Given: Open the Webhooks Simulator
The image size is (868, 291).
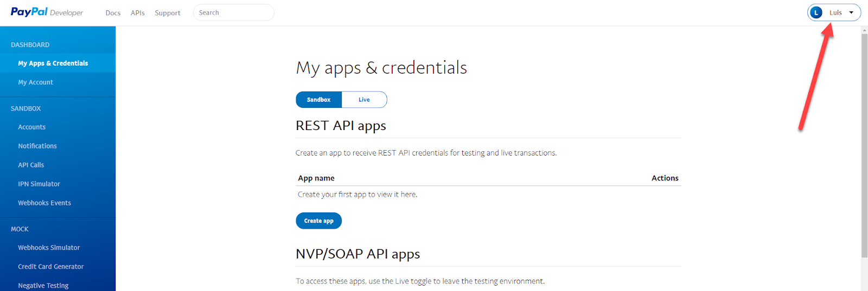Looking at the screenshot, I should pos(49,248).
